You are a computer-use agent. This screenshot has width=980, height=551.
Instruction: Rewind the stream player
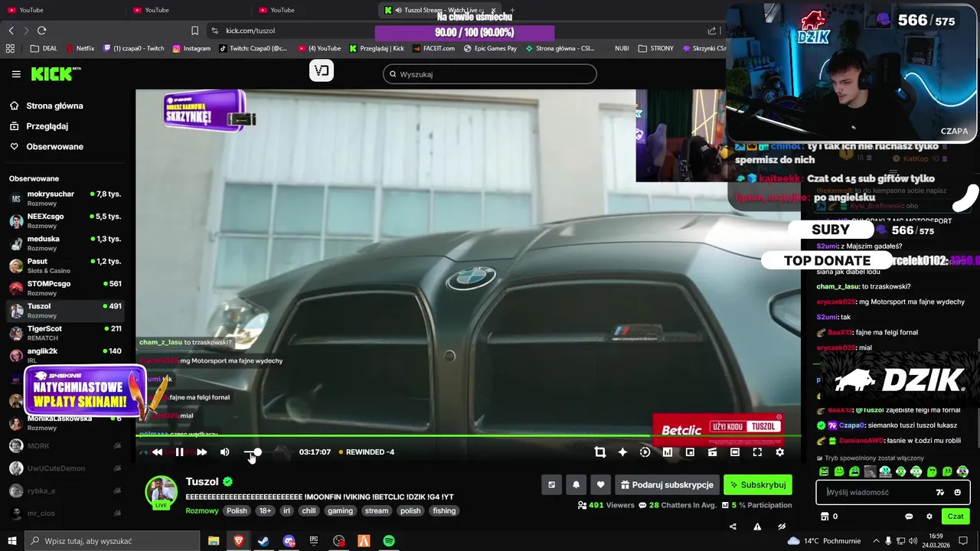point(157,452)
